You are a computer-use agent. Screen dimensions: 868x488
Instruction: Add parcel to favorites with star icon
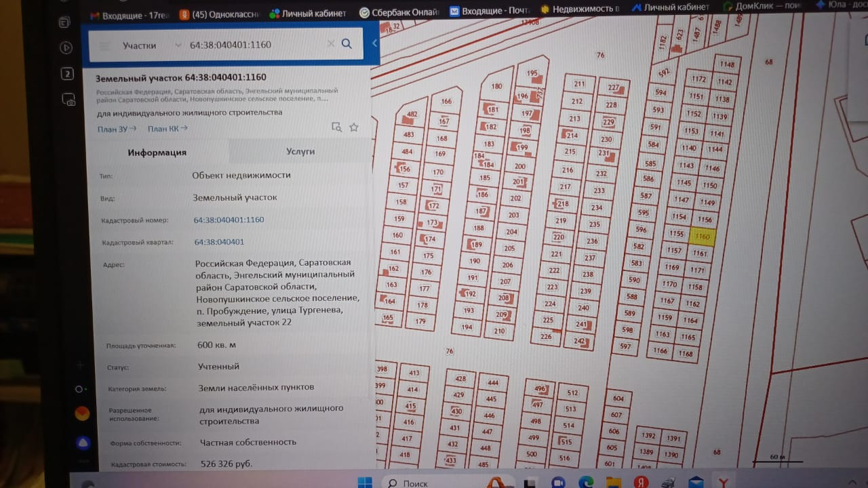353,127
